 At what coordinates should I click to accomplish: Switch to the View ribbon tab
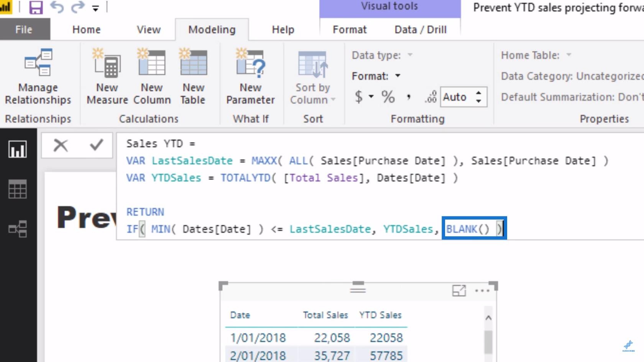pyautogui.click(x=149, y=29)
